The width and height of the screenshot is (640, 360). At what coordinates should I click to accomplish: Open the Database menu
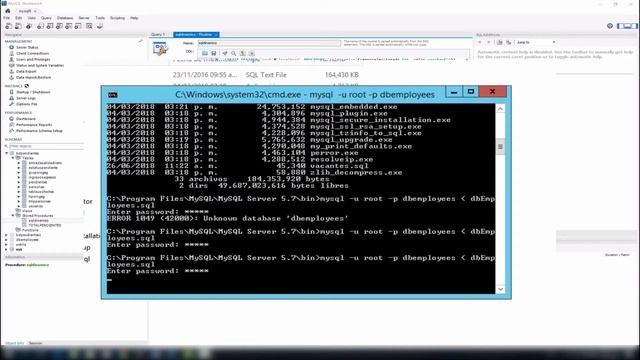pyautogui.click(x=65, y=18)
